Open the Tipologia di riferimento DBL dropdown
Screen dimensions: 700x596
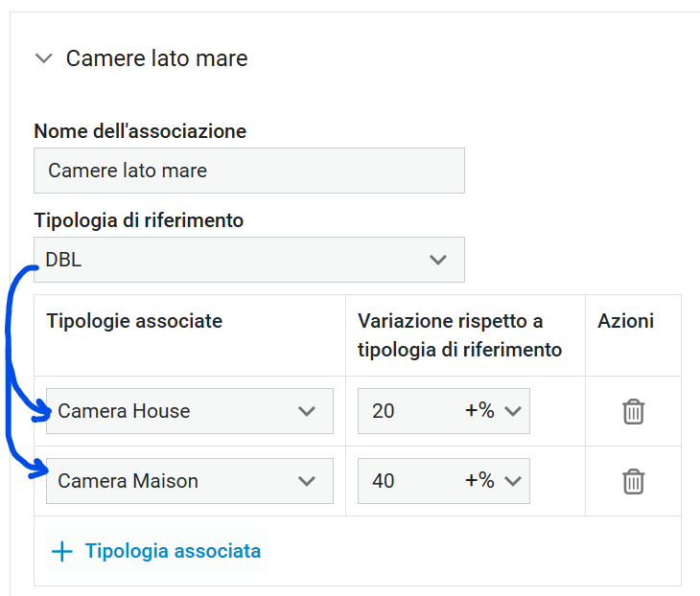249,260
